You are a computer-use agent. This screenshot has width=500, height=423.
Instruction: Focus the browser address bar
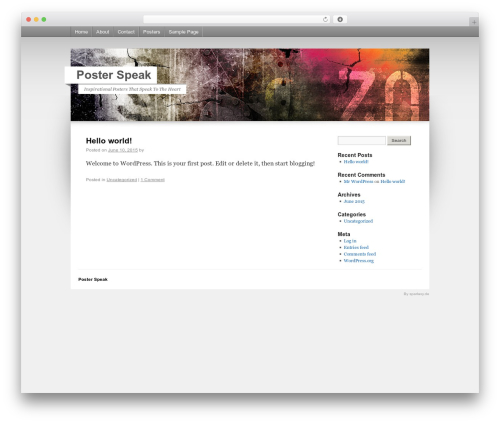[x=237, y=20]
